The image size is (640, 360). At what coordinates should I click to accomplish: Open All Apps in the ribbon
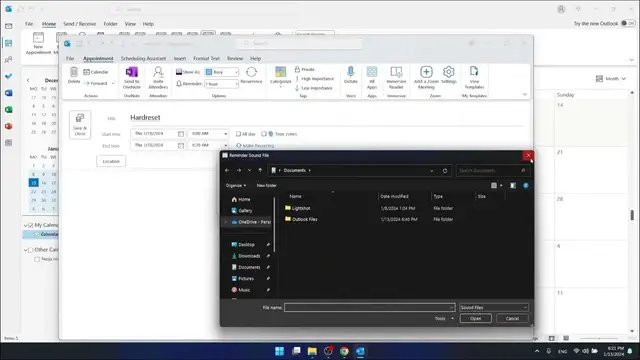tap(372, 78)
